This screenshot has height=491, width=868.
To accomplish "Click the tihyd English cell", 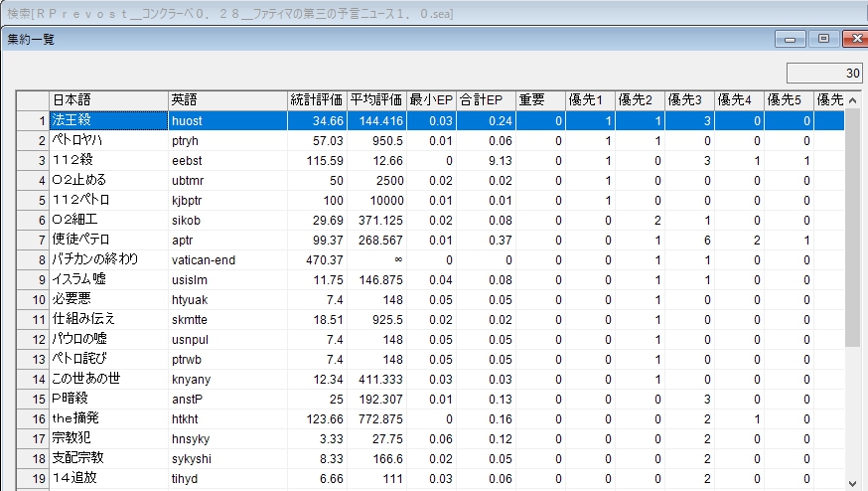I will (x=227, y=478).
